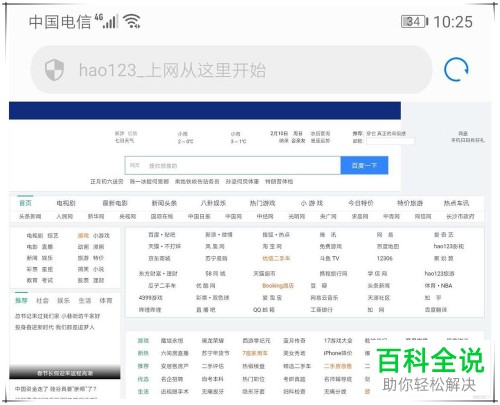Open the 七日天气 weather link

tap(124, 141)
